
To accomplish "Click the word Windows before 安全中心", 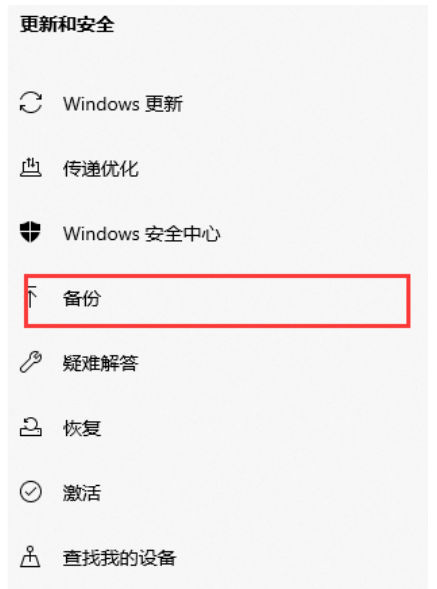I will (101, 233).
